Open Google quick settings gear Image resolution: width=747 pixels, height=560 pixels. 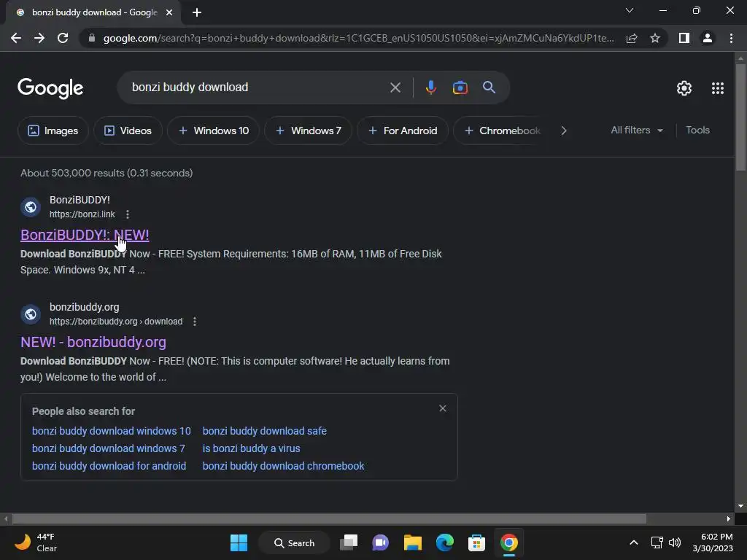[x=684, y=88]
